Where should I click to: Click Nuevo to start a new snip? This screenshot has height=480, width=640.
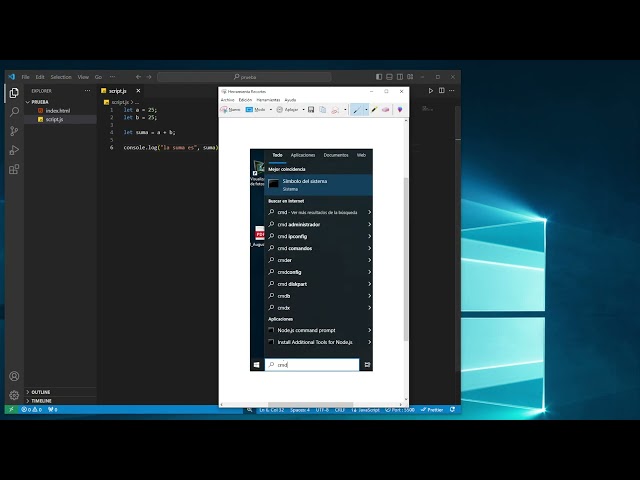point(231,110)
